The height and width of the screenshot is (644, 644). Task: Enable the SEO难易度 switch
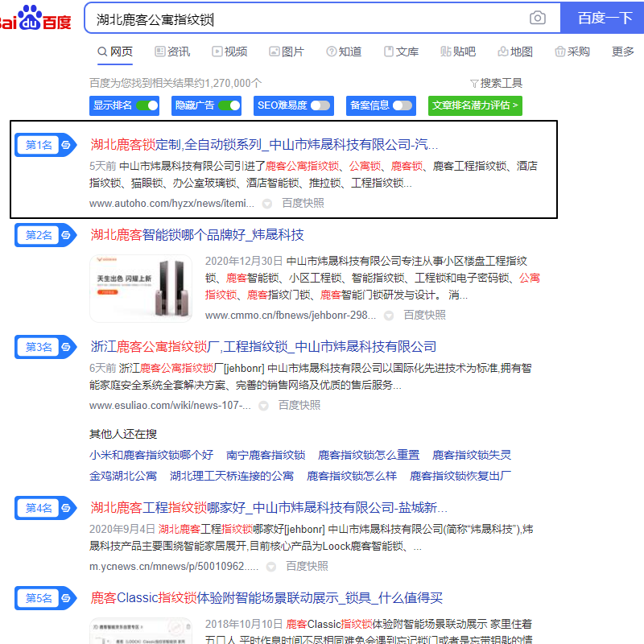[320, 105]
